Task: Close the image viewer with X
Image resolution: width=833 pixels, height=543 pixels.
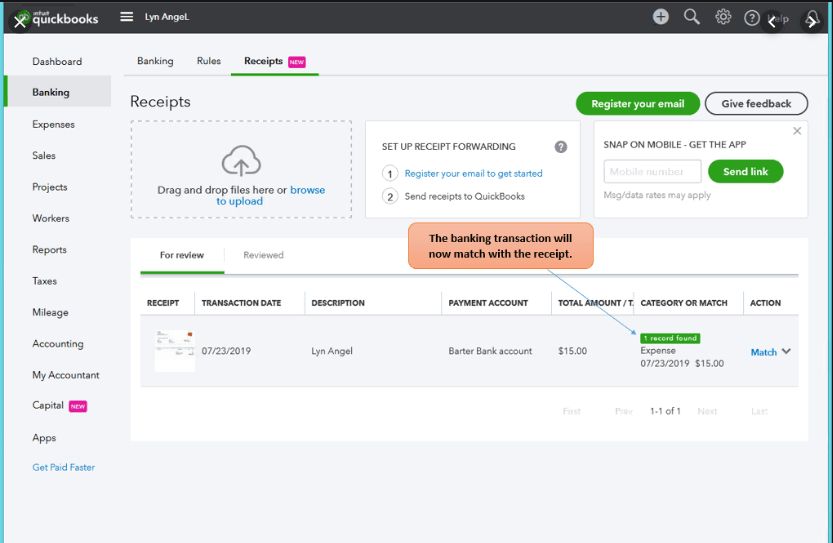Action: point(20,22)
